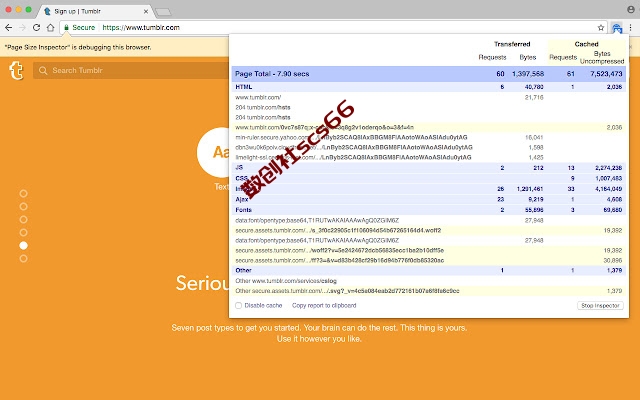
Task: Open the Chrome profile avatar icon
Action: 631,9
